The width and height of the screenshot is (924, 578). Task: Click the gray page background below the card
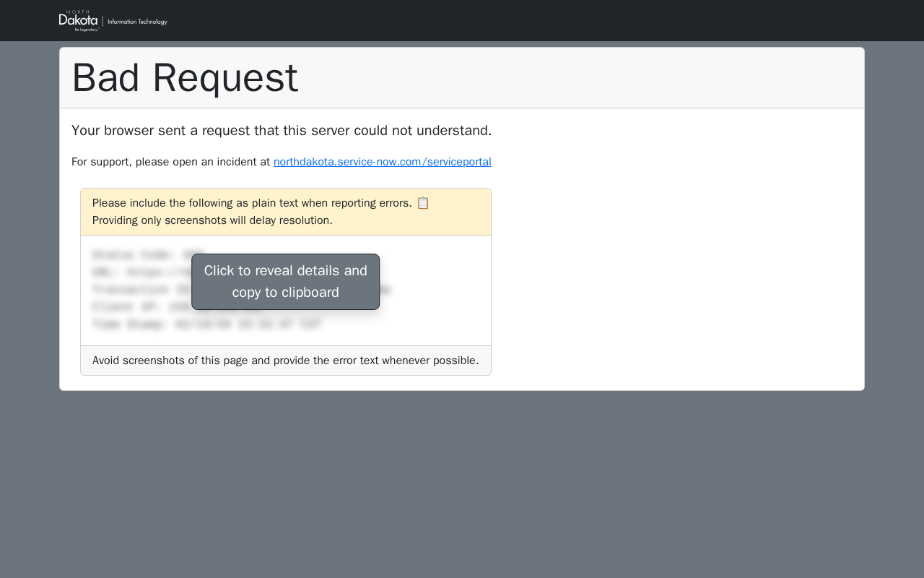tap(462, 484)
